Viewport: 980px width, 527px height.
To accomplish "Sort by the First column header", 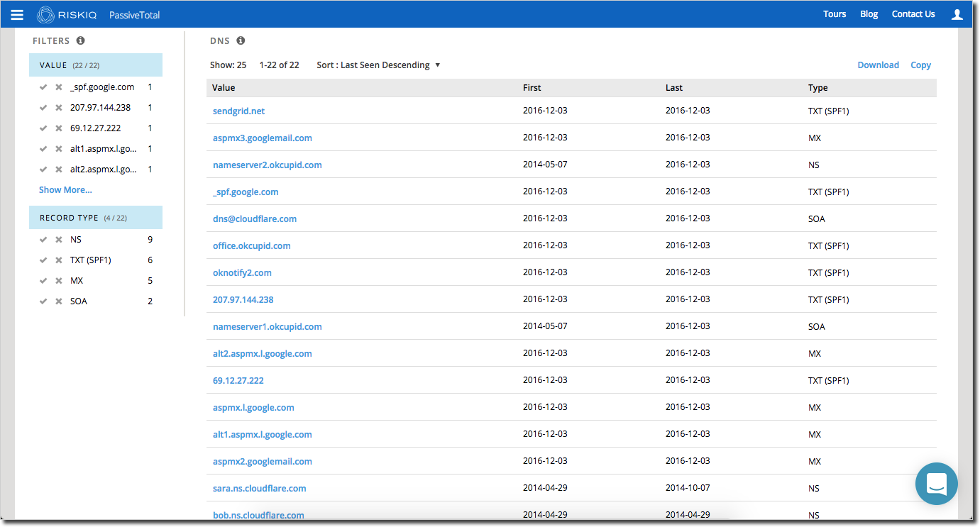I will 532,88.
